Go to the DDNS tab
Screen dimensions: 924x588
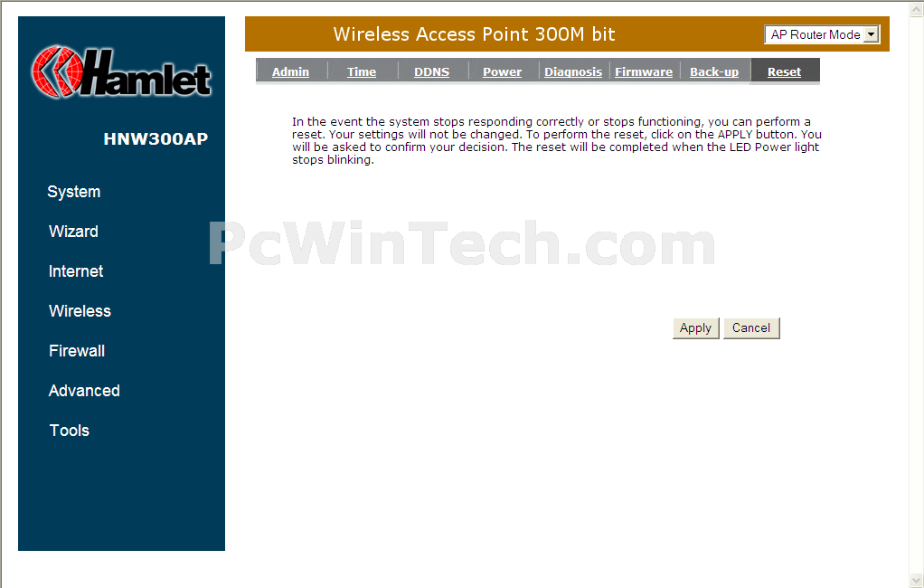click(x=431, y=72)
